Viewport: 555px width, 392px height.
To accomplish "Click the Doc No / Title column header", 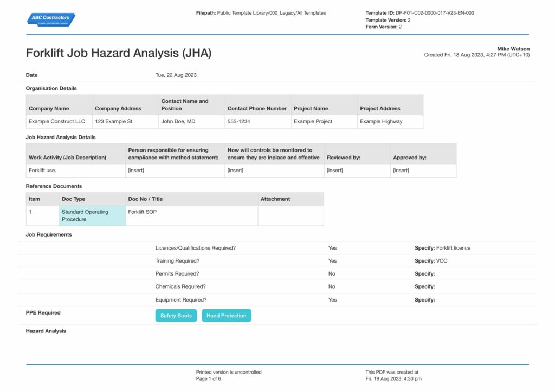I will [x=191, y=199].
